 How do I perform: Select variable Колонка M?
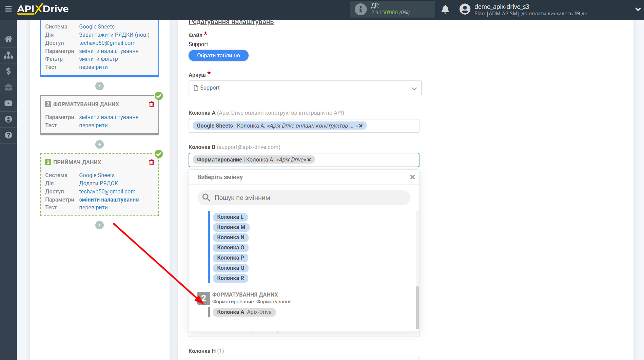tap(231, 227)
